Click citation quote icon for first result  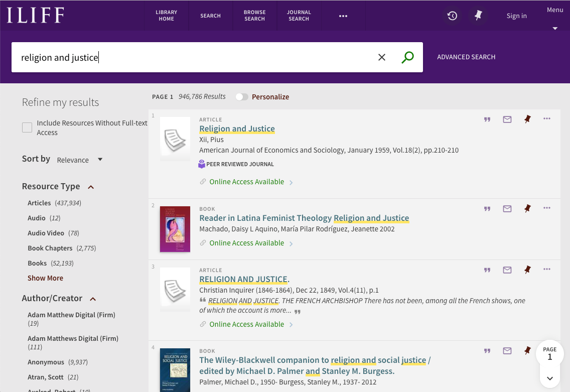(x=487, y=119)
